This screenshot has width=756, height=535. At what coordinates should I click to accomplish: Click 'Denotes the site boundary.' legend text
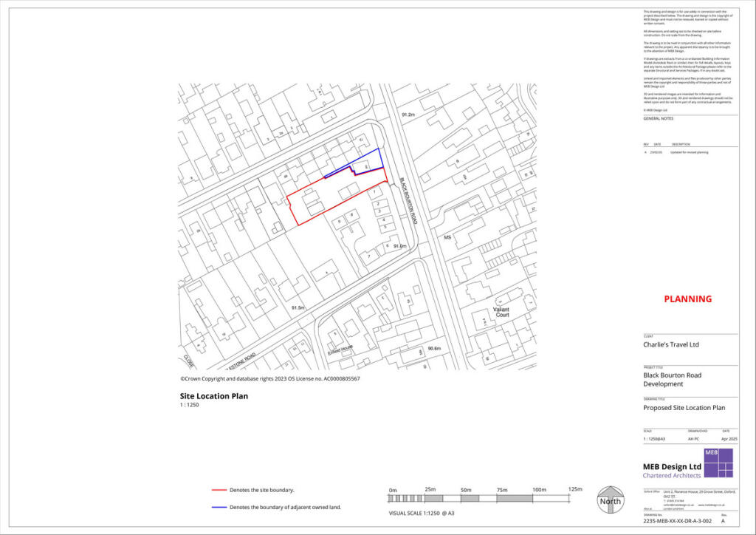tap(262, 490)
